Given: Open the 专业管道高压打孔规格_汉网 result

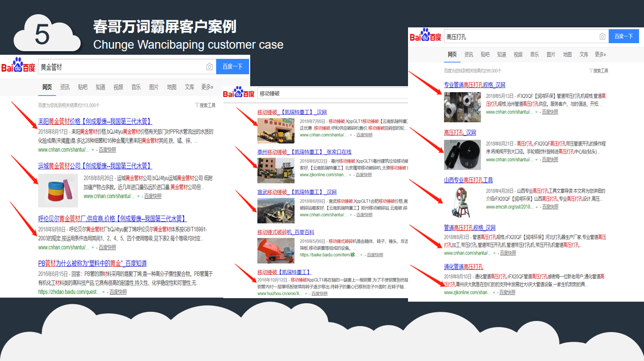Looking at the screenshot, I should (474, 85).
